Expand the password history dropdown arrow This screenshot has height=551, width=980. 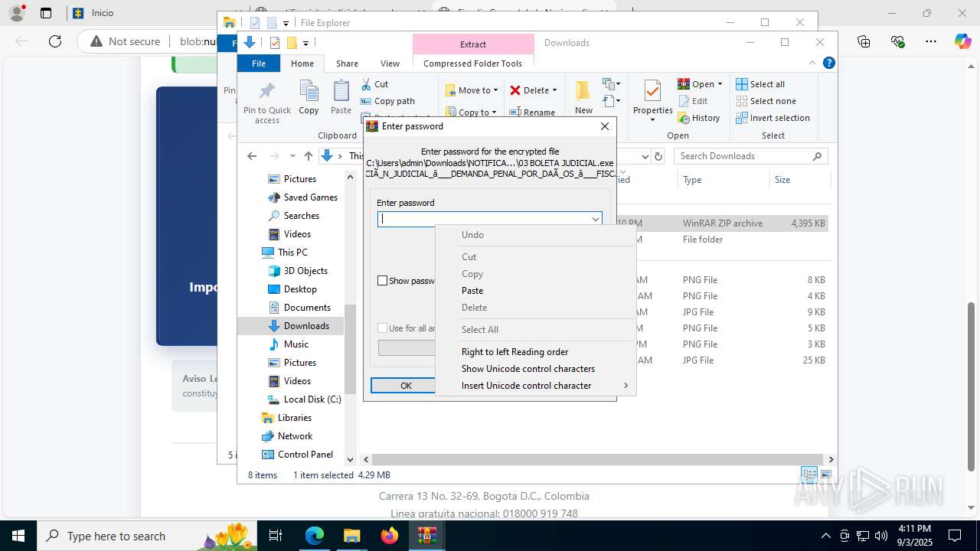(595, 219)
